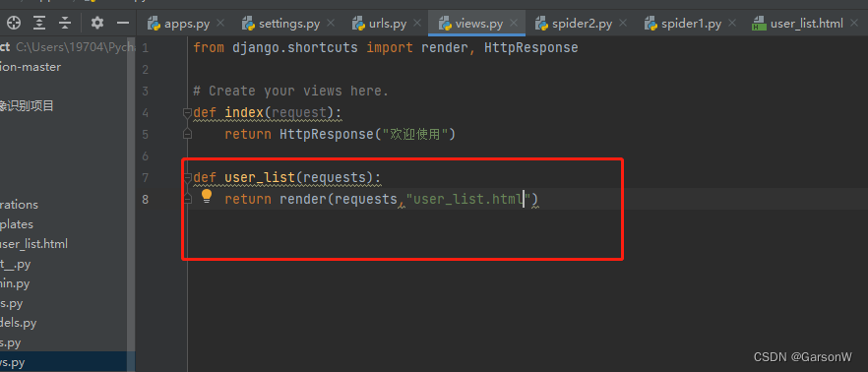Click the HTML file icon on user_list.html tab

point(759,24)
